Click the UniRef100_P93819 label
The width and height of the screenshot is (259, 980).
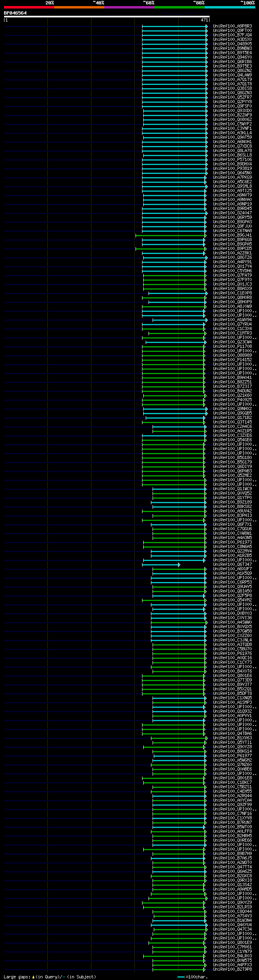click(x=232, y=169)
